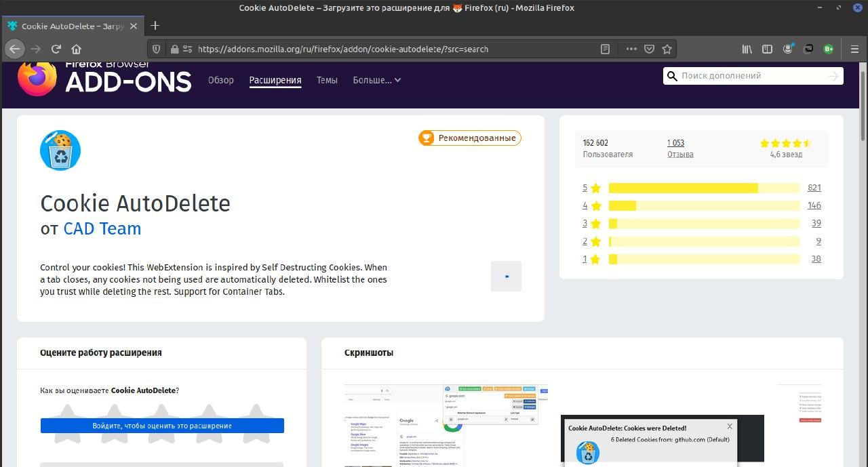Bookmark this page with the star icon
Screen dimensions: 868x467
point(667,49)
